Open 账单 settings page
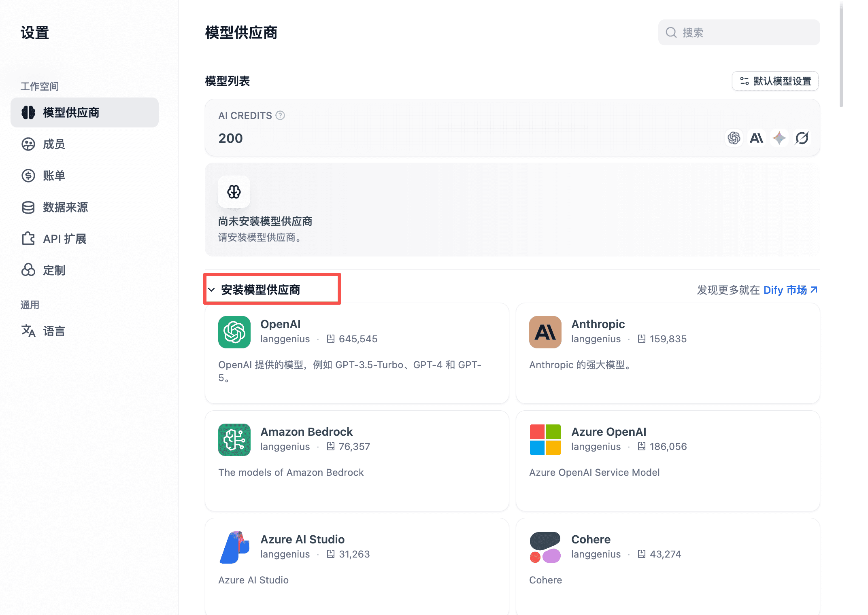 (85, 176)
